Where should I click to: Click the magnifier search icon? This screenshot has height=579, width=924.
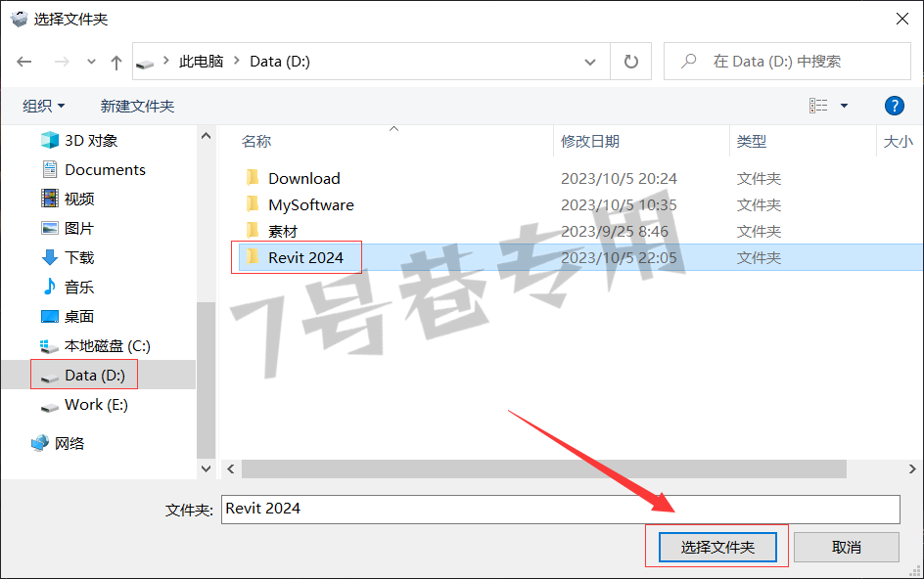click(688, 61)
